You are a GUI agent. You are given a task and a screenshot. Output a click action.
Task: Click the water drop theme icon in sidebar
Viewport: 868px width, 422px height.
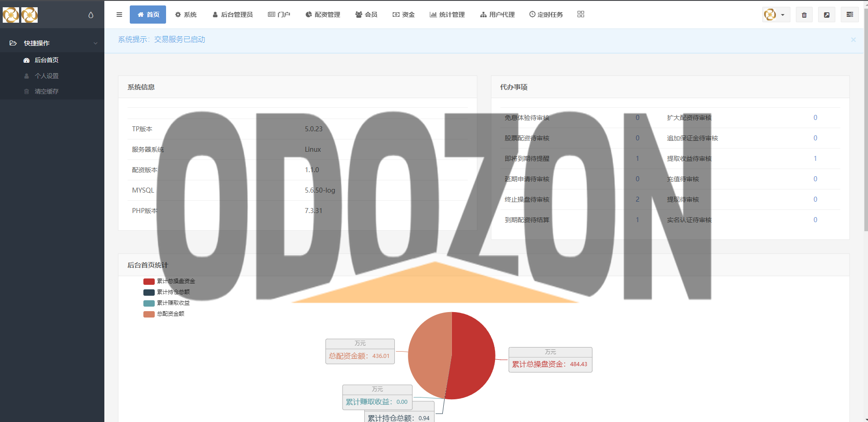click(x=91, y=15)
